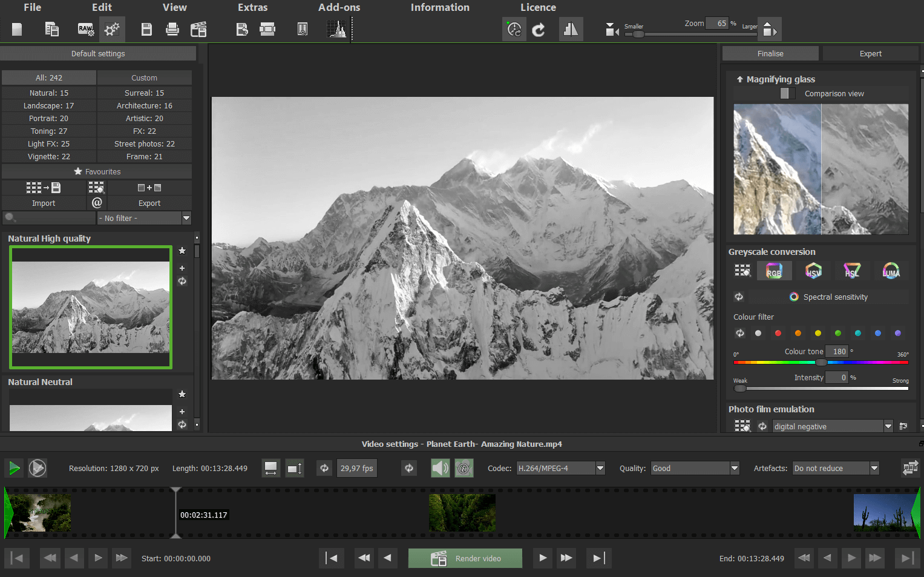
Task: Click the Colour tone rainbow slider
Action: pyautogui.click(x=821, y=362)
